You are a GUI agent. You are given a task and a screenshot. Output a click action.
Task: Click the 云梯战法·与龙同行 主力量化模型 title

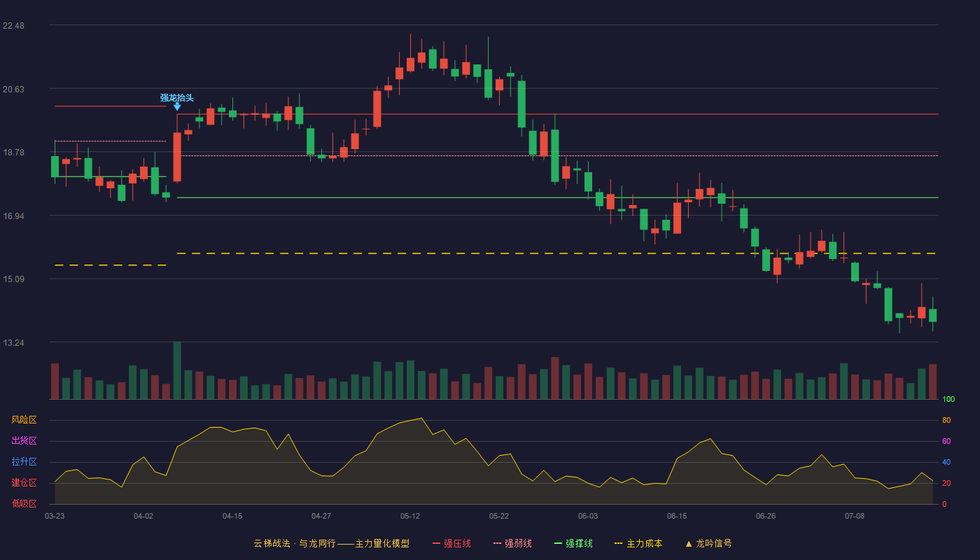point(331,543)
